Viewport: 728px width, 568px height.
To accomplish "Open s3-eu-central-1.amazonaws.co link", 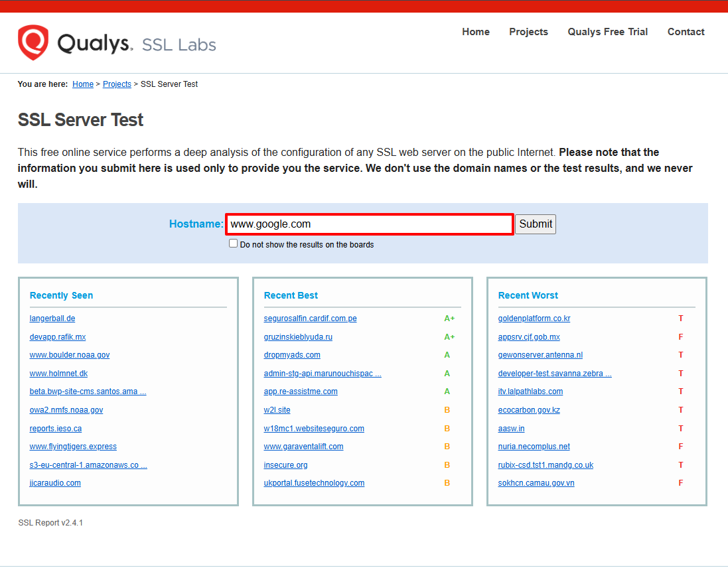I will tap(88, 465).
